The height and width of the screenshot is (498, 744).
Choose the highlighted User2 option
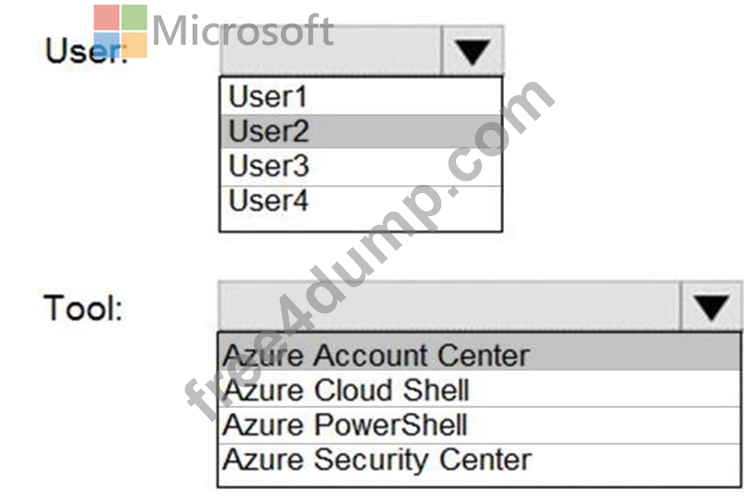click(361, 131)
